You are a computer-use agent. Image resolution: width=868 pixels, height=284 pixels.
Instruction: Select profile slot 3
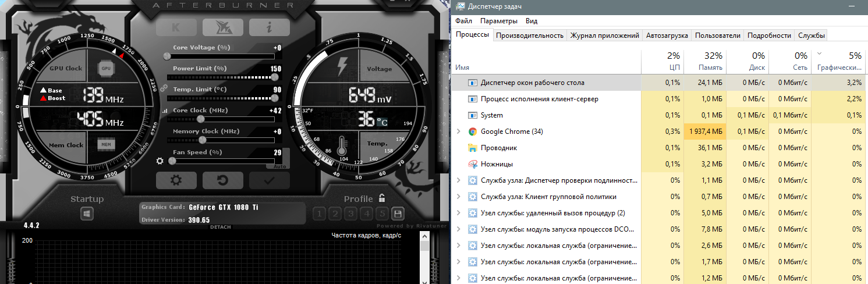tap(350, 214)
